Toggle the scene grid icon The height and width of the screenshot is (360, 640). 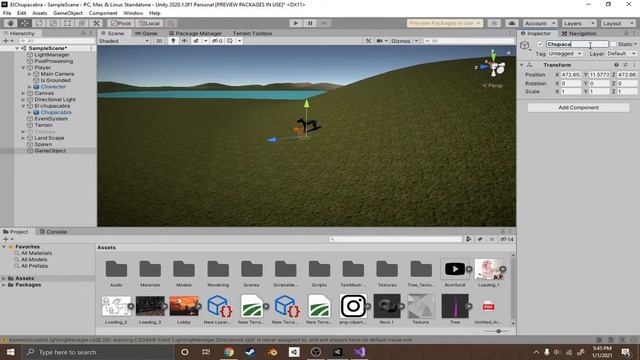point(231,41)
